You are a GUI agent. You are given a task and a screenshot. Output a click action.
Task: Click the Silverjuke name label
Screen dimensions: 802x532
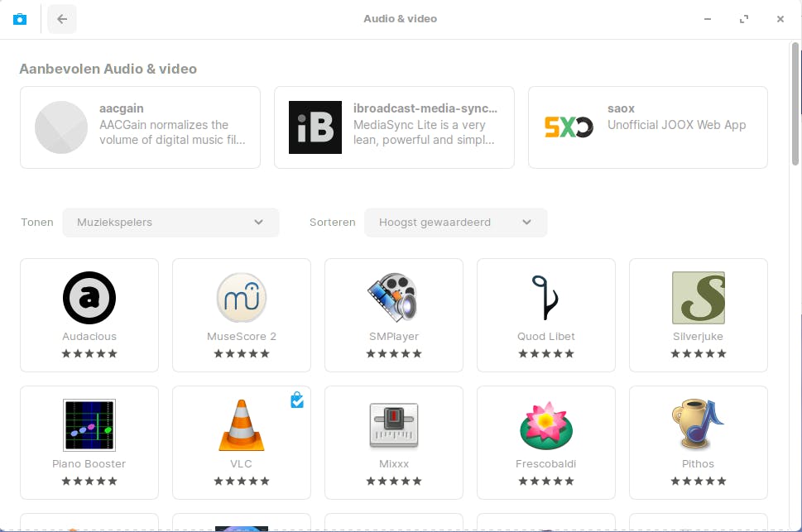click(x=699, y=336)
